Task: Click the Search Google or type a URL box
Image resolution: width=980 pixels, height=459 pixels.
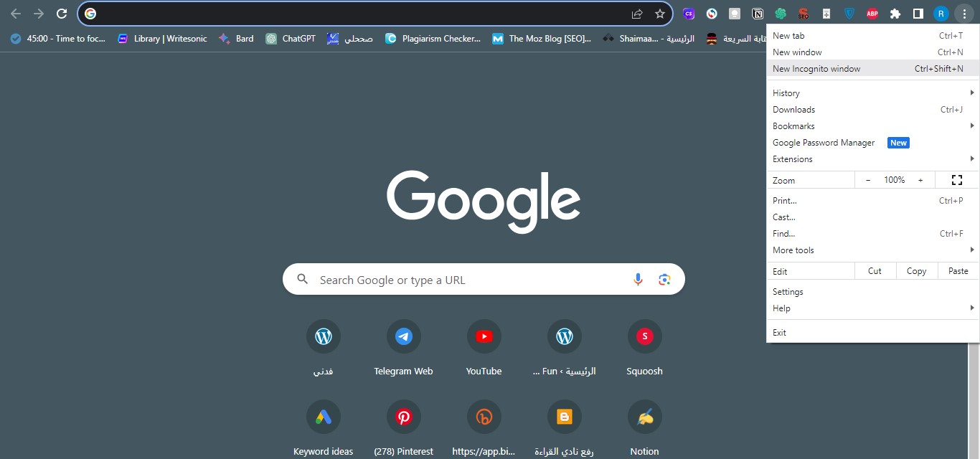Action: coord(484,280)
